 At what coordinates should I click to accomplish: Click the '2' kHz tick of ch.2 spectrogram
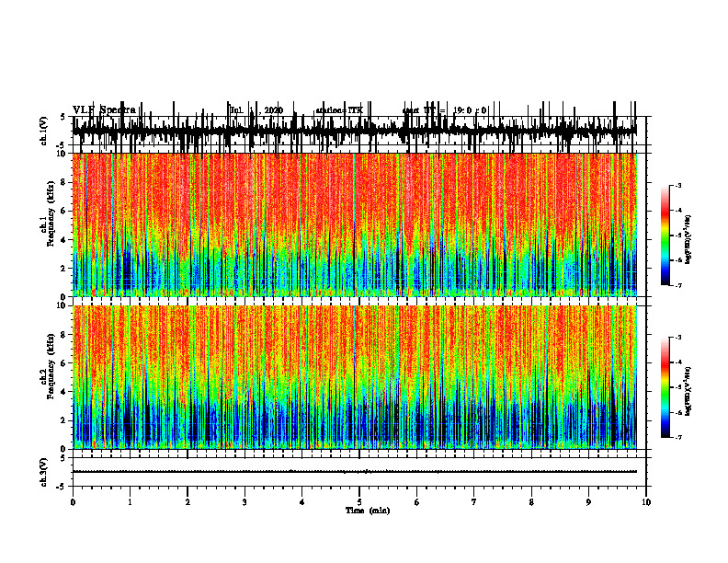pos(64,420)
